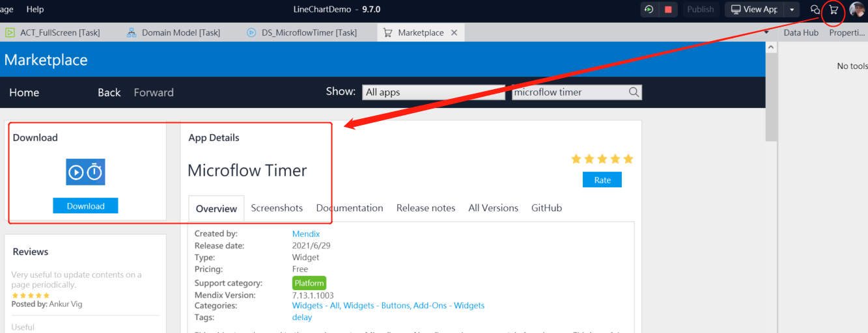Select the Overview tab
Viewport: 868px width, 333px height.
(216, 208)
